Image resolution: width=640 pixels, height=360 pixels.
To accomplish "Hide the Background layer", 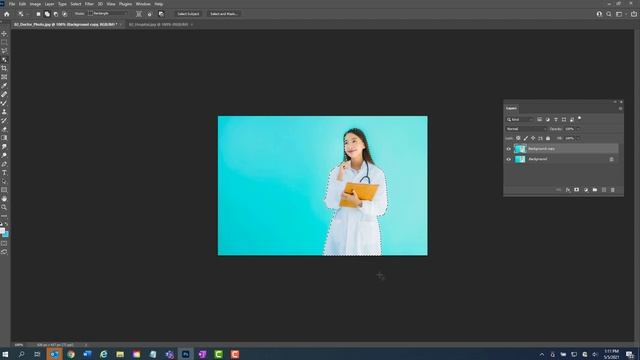I will [509, 159].
